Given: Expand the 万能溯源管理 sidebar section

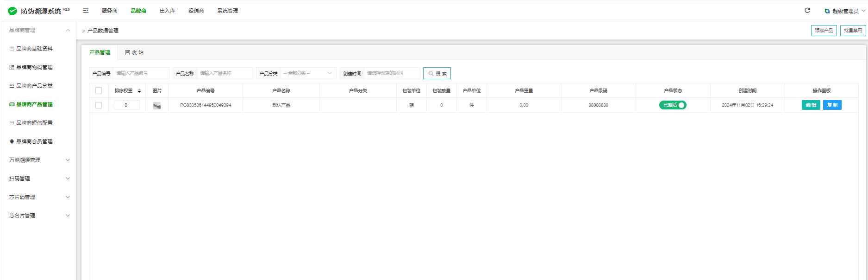Looking at the screenshot, I should tap(39, 160).
